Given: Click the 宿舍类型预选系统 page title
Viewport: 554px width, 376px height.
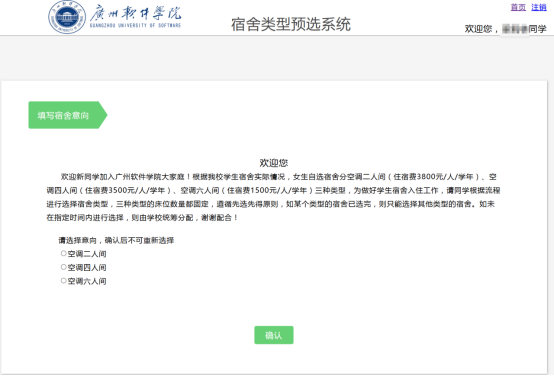Looking at the screenshot, I should [291, 24].
